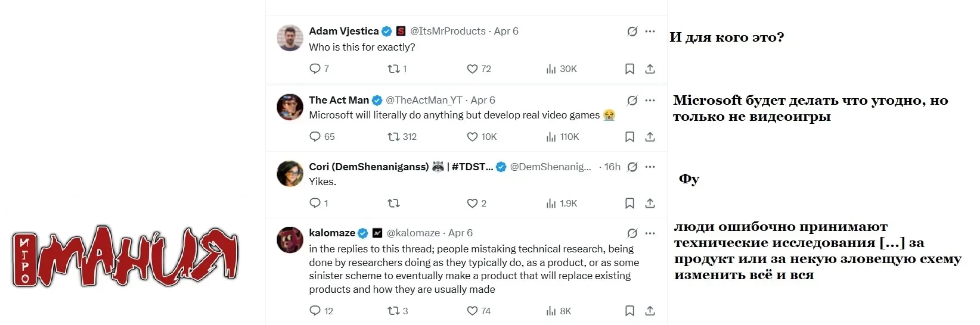The width and height of the screenshot is (980, 325).
Task: Click The Act Man's avatar
Action: click(290, 107)
